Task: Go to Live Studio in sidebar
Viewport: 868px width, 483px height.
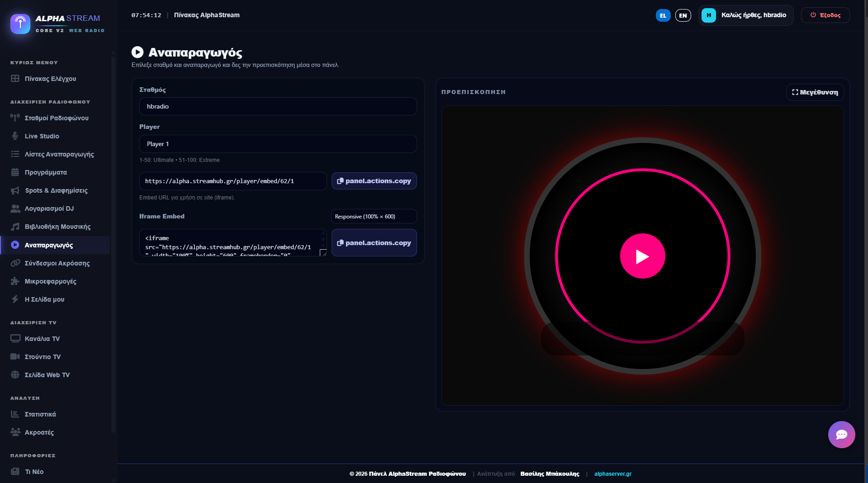Action: click(55, 136)
